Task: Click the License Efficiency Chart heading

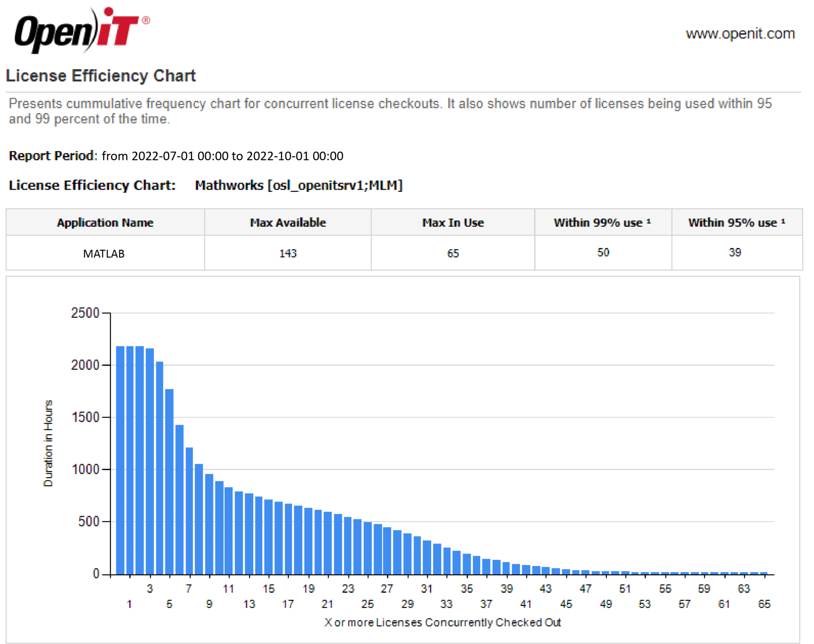Action: tap(101, 75)
